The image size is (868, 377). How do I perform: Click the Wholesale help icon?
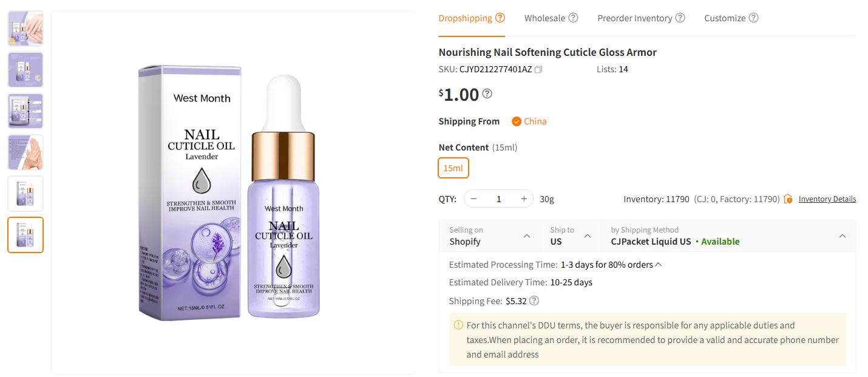click(x=573, y=18)
